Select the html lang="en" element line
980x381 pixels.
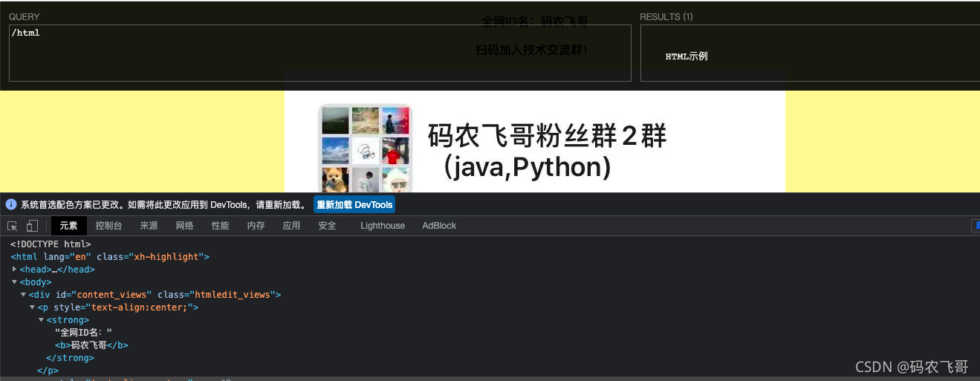point(110,257)
